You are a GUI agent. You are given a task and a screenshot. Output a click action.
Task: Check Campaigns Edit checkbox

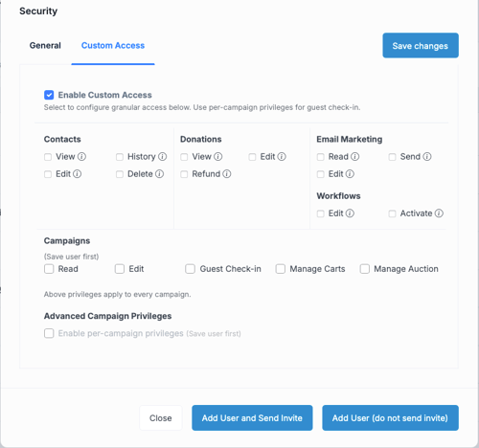[x=120, y=269]
